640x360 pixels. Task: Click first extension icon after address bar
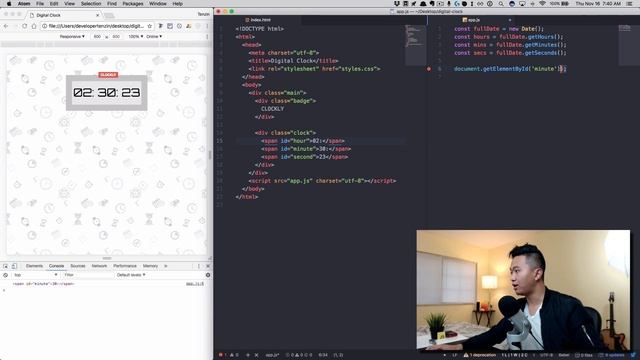pyautogui.click(x=160, y=26)
